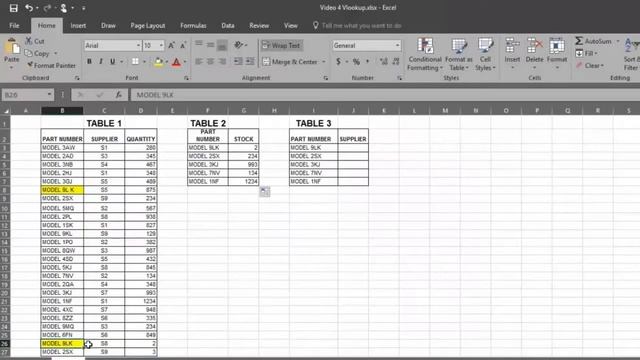This screenshot has width=640, height=360.
Task: Click the Increase Indent icon
Action: click(250, 62)
